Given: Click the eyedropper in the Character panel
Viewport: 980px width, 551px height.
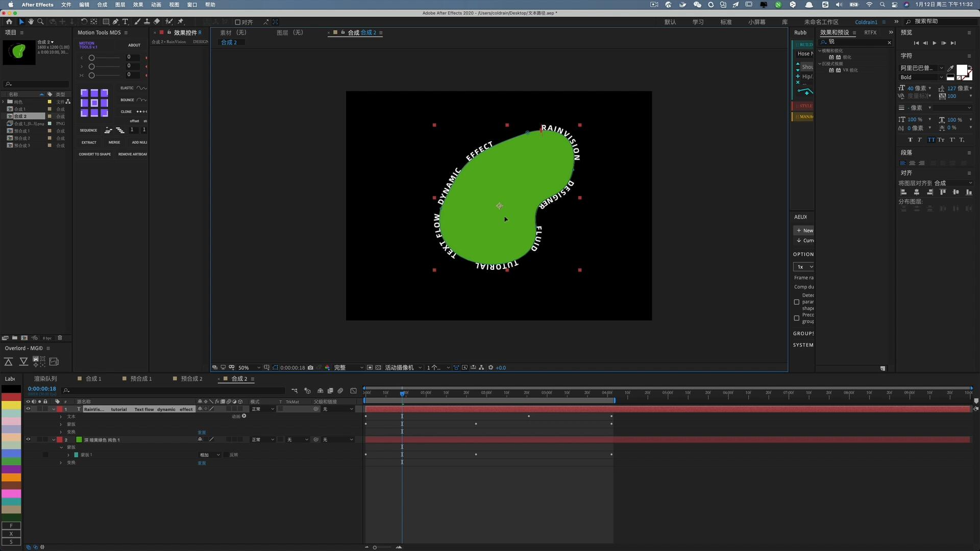Looking at the screenshot, I should point(950,68).
